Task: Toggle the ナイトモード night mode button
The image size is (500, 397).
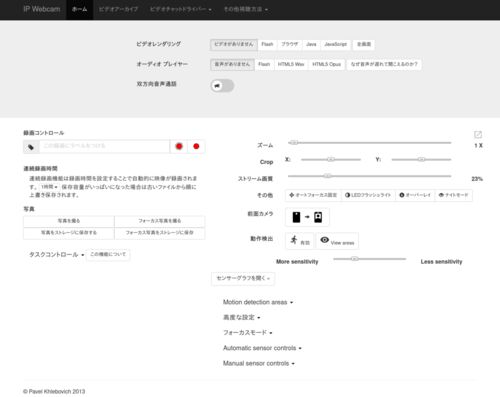Action: coord(453,195)
